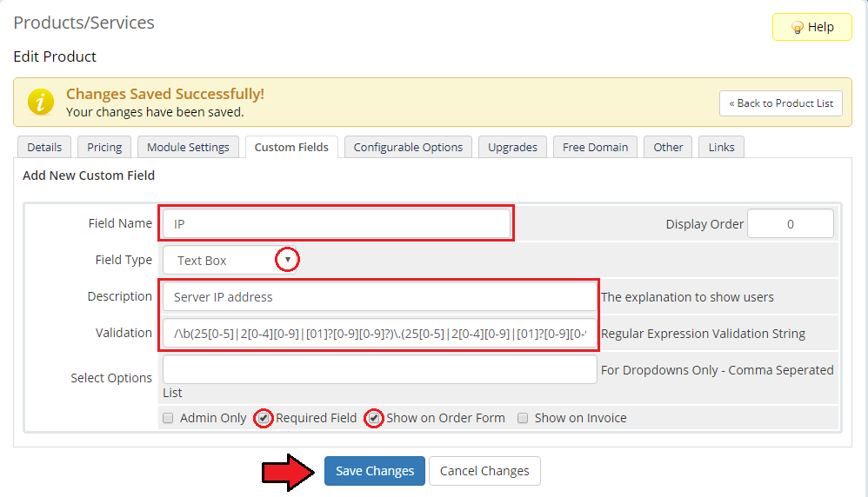Enable the Show on Invoice checkbox
Viewport: 868px width, 497px height.
point(523,418)
